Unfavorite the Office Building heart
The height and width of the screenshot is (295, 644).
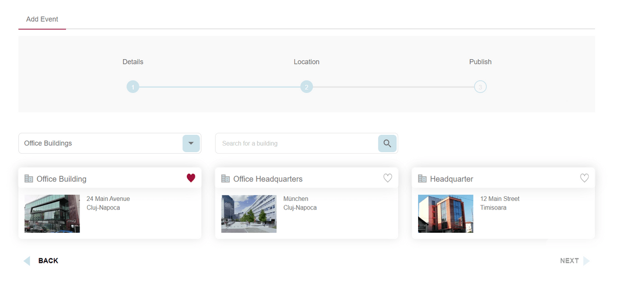tap(191, 178)
